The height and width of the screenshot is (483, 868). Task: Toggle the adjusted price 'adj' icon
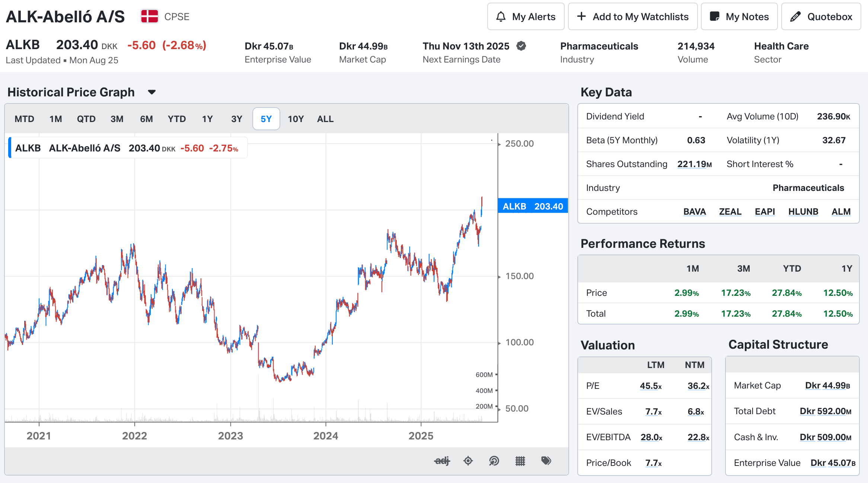click(x=442, y=461)
